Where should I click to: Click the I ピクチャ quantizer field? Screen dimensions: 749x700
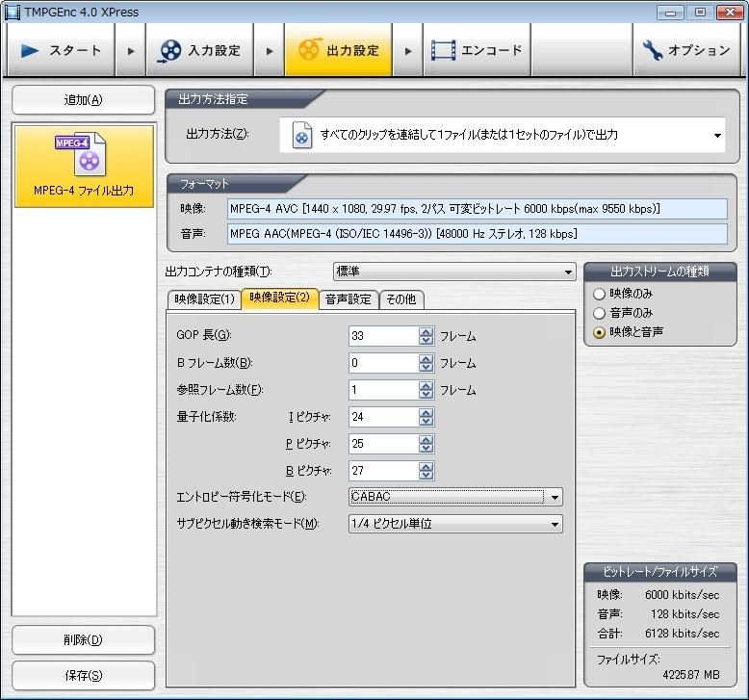pos(383,417)
